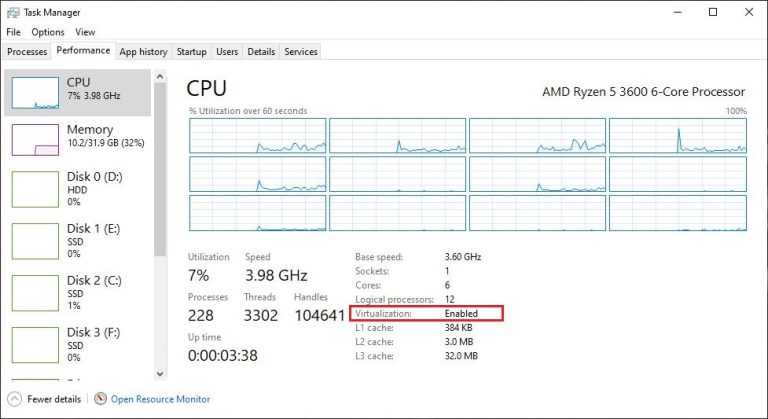Open the View menu

pyautogui.click(x=86, y=32)
